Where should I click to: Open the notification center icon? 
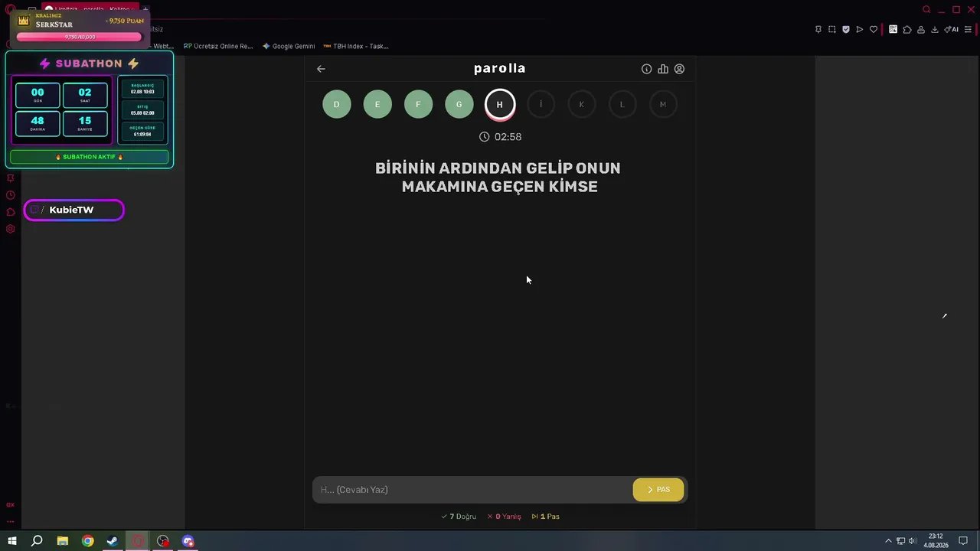(x=963, y=541)
